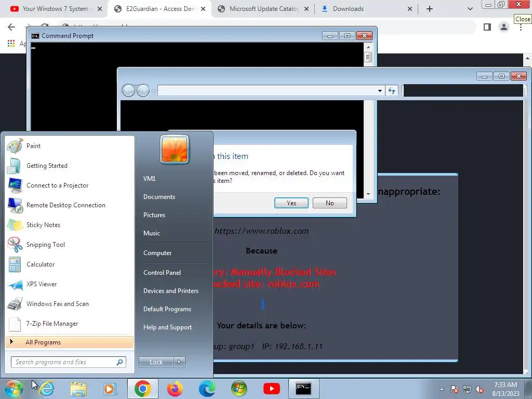The image size is (532, 399).
Task: Expand the Explorer address bar dropdown
Action: tap(380, 90)
